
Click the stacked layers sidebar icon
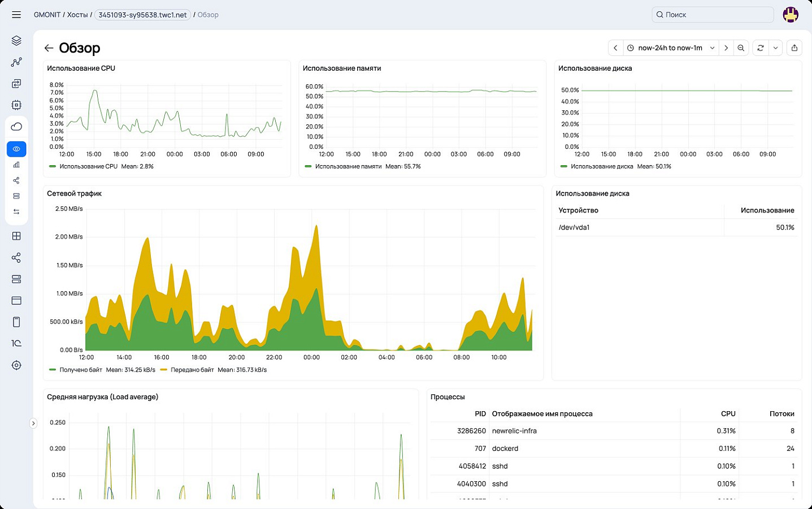pos(16,41)
